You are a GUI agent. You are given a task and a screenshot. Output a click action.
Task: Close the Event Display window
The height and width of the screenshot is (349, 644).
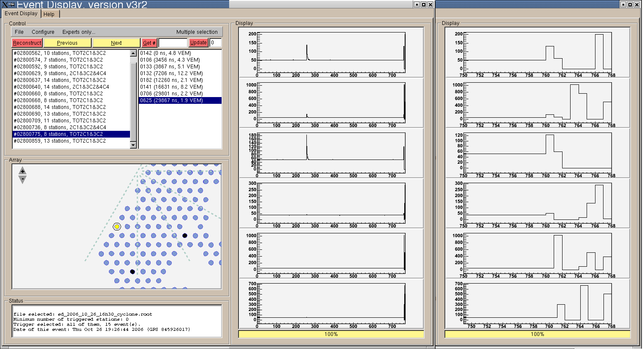[x=430, y=5]
